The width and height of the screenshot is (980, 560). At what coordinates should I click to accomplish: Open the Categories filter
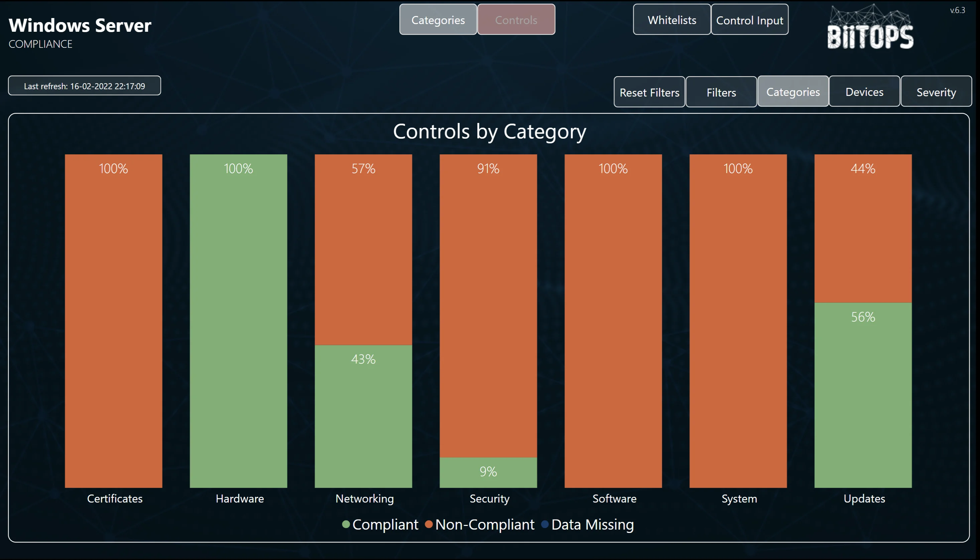click(x=793, y=92)
